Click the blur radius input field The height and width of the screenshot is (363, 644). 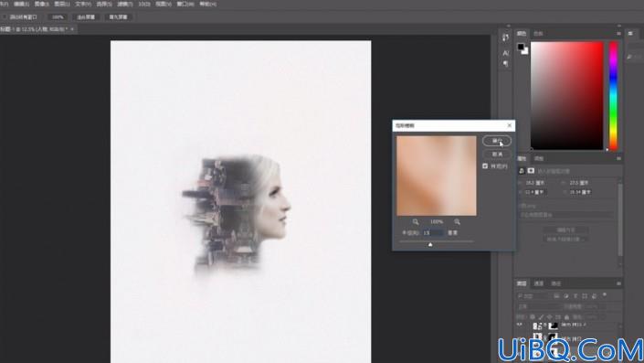pyautogui.click(x=433, y=232)
